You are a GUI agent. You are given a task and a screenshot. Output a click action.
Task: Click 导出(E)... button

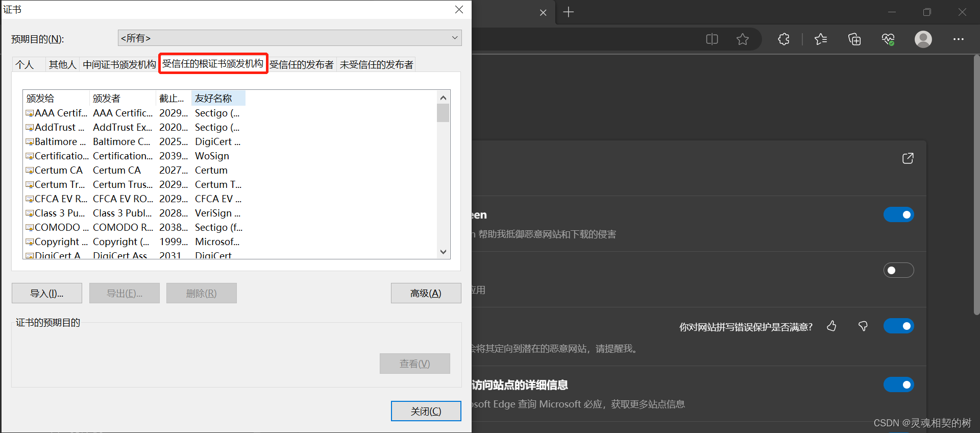pyautogui.click(x=125, y=293)
